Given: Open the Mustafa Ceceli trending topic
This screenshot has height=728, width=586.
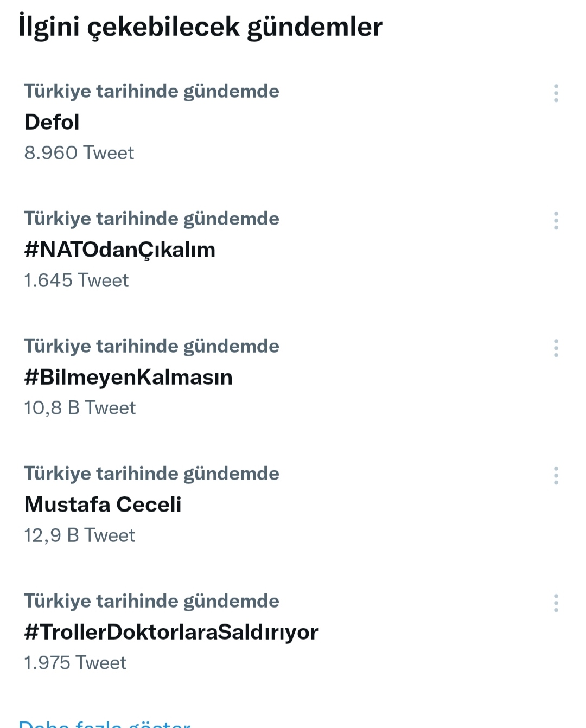Looking at the screenshot, I should click(103, 505).
